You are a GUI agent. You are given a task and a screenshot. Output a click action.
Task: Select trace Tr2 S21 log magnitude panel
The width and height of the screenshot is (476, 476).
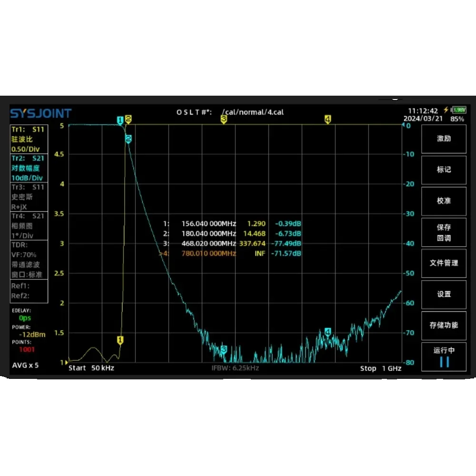click(x=29, y=168)
